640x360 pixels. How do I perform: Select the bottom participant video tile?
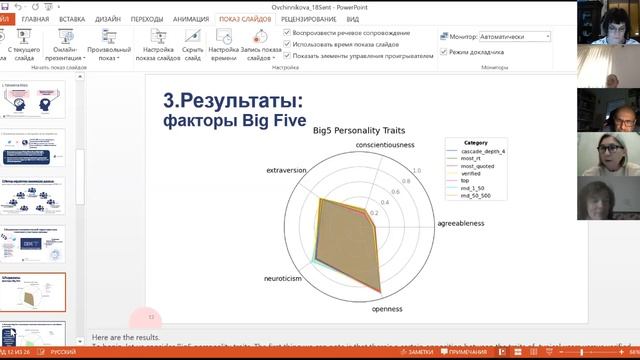(x=609, y=198)
